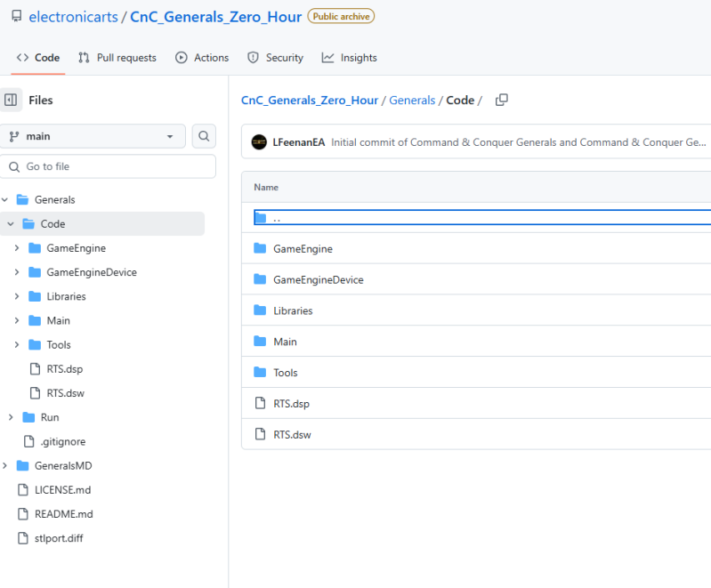The width and height of the screenshot is (711, 588).
Task: Open RTS.dsw in the sidebar tree
Action: (x=66, y=393)
